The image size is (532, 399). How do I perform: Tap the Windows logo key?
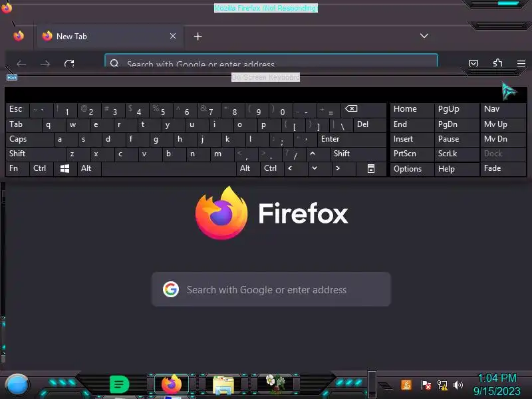pos(65,169)
